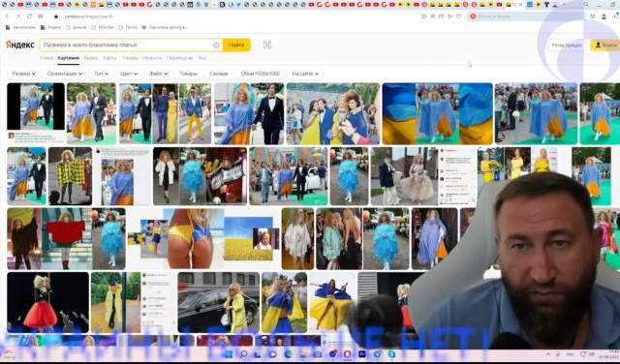620x364 pixels.
Task: Click the shield icon in address bar
Action: click(458, 16)
